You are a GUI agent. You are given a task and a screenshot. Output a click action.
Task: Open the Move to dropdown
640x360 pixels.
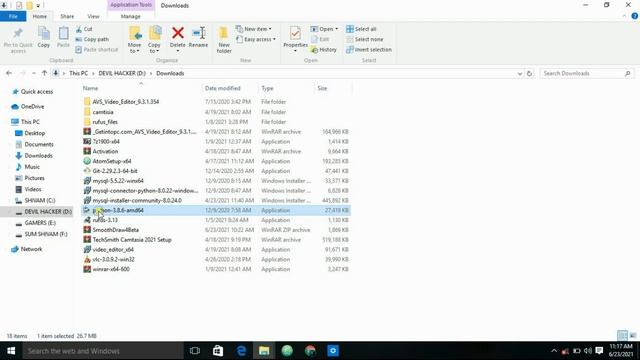[134, 40]
